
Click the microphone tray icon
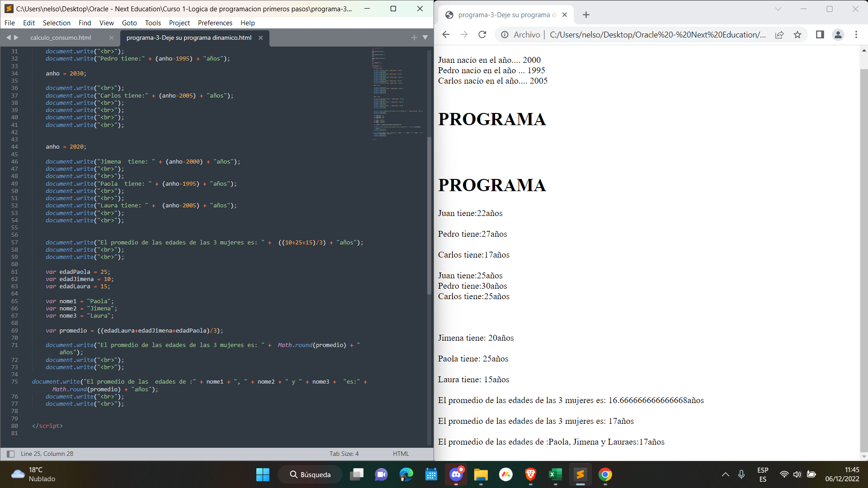tap(741, 474)
